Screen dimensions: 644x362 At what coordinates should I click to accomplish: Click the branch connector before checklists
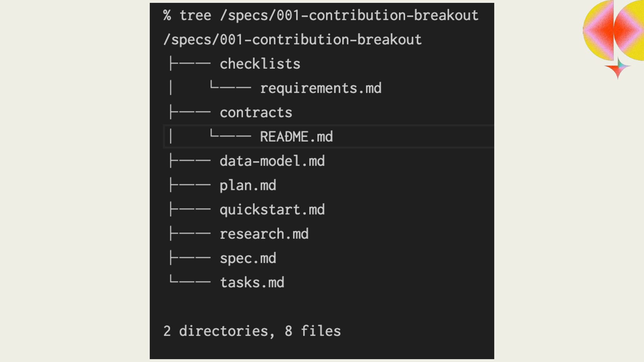pyautogui.click(x=190, y=63)
